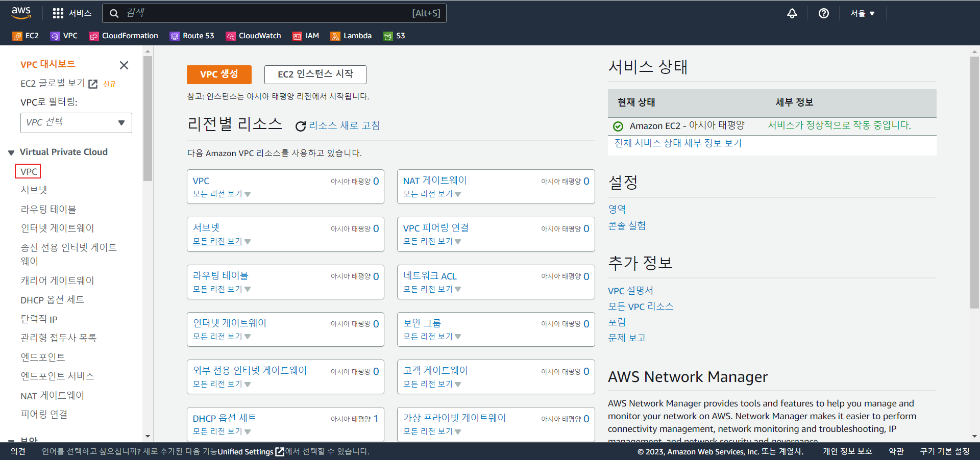Open 약관 footer link
The width and height of the screenshot is (980, 460).
[896, 451]
